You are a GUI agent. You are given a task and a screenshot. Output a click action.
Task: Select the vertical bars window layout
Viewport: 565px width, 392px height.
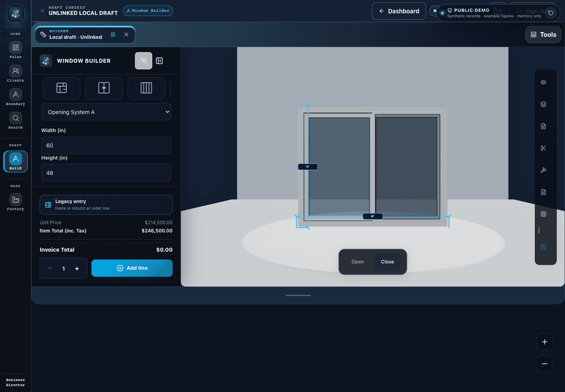tap(146, 88)
